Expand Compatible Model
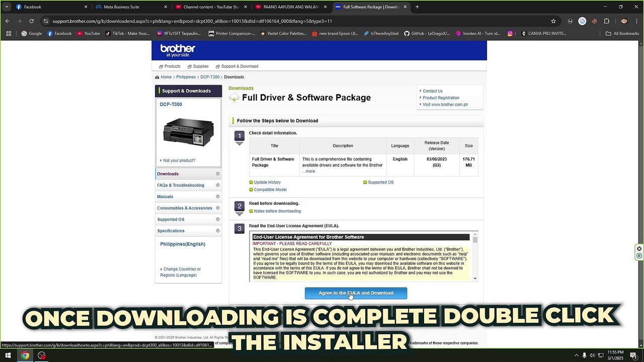 pos(270,190)
